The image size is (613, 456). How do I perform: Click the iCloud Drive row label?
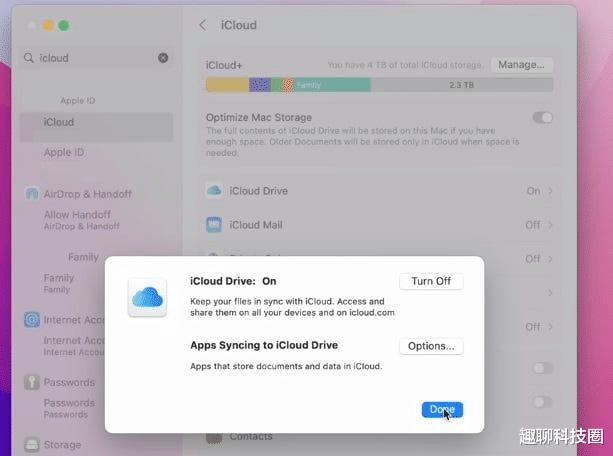[258, 191]
